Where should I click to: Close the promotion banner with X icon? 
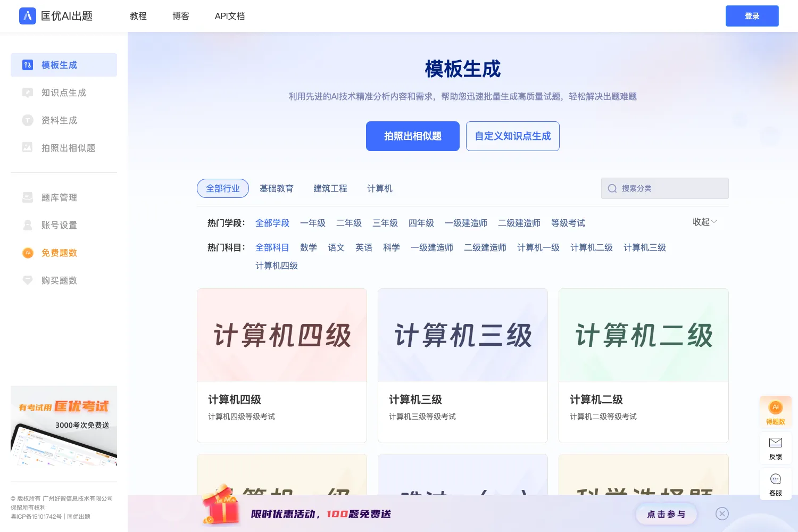coord(722,513)
